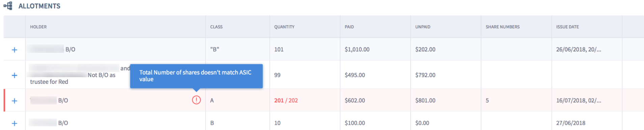Image resolution: width=644 pixels, height=130 pixels.
Task: Sort by the Holder column header
Action: point(38,27)
